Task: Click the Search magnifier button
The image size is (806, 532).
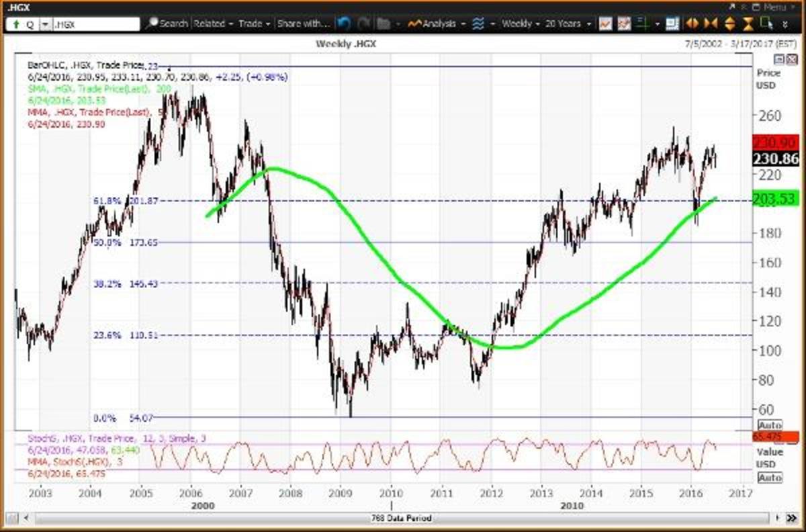Action: point(167,24)
